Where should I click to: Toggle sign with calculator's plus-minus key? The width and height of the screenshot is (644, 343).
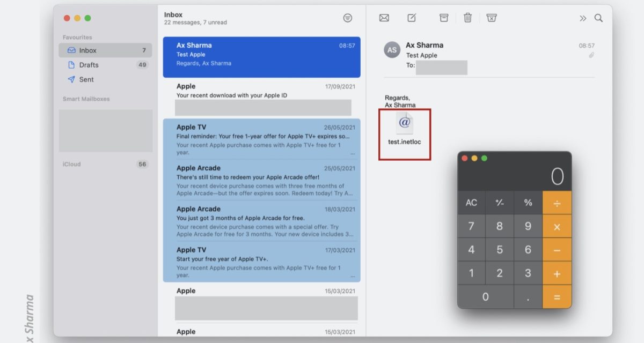click(x=499, y=203)
